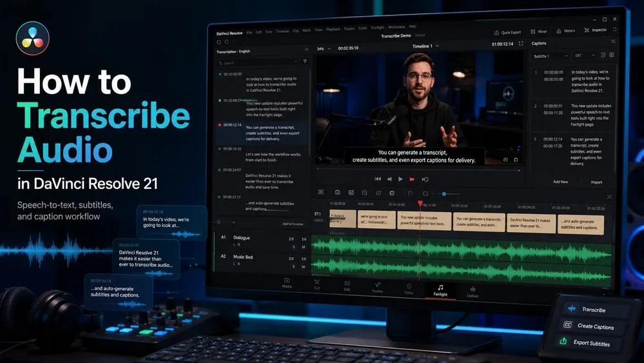The width and height of the screenshot is (644, 363).
Task: Click Add to Timeline button
Action: (x=293, y=224)
